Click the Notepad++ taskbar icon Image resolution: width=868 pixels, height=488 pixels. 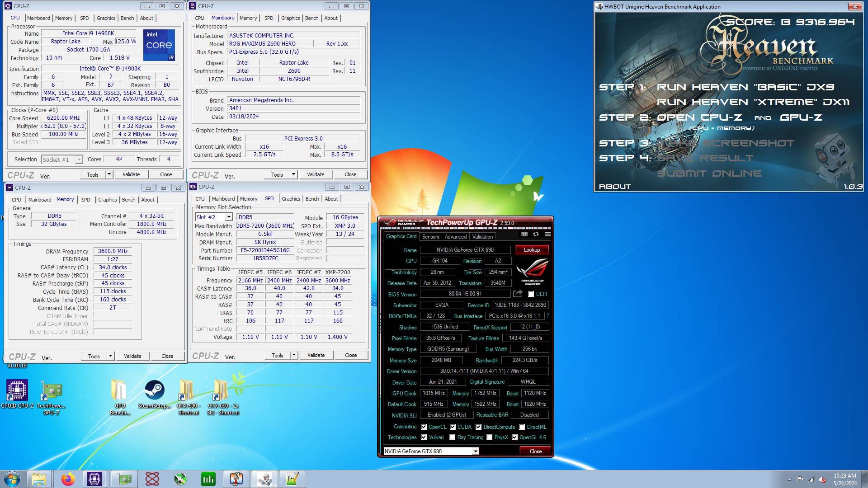[x=292, y=479]
